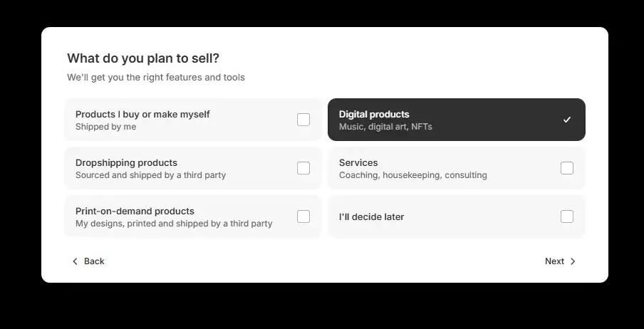
Task: Click the left chevron icon beside Back
Action: tap(75, 261)
